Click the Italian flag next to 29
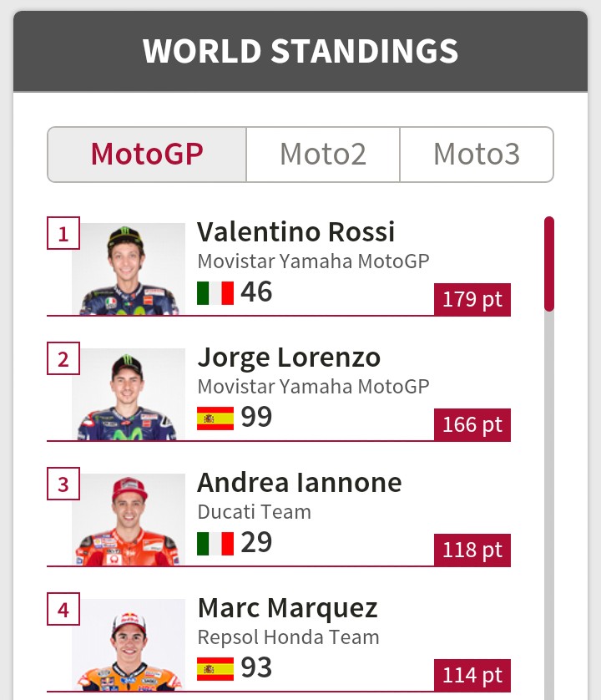The image size is (601, 700). click(x=215, y=543)
